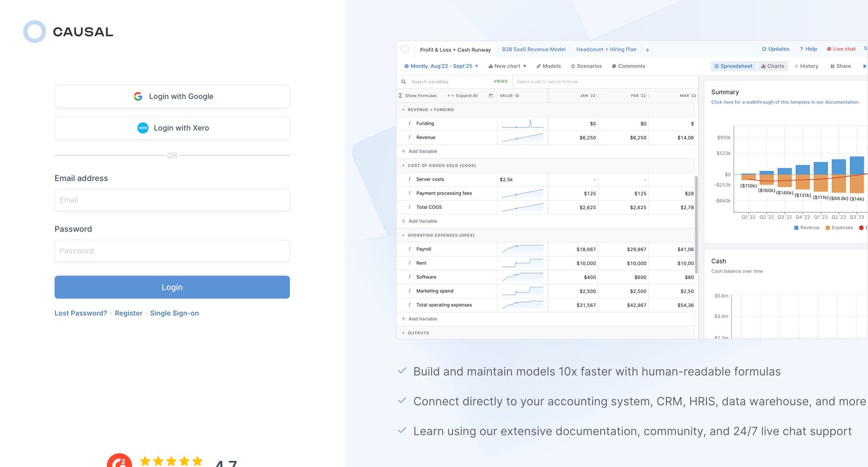
Task: Collapse the OPERATING EXPENSES (OPEX) section
Action: [x=403, y=235]
